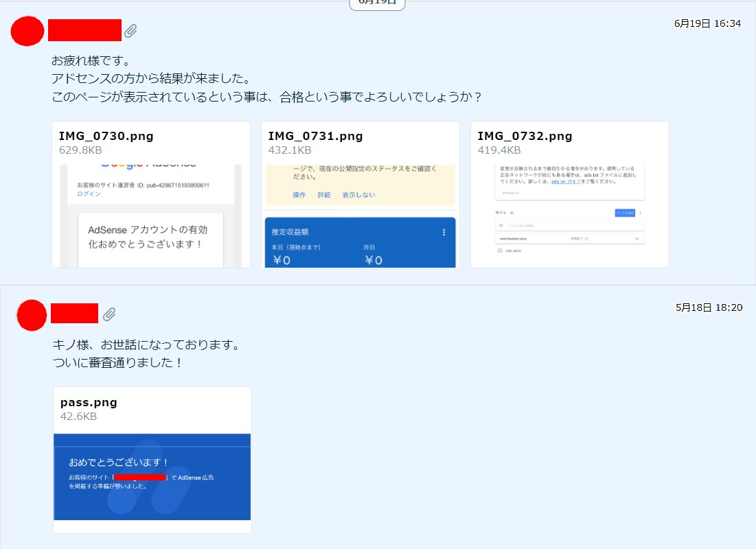Click the 432.1KB file size label

click(290, 150)
